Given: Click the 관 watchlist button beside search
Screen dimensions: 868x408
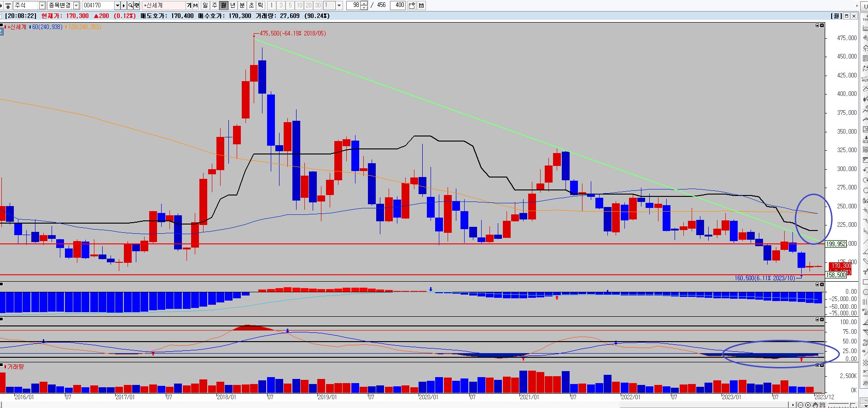Looking at the screenshot, I should (x=137, y=5).
